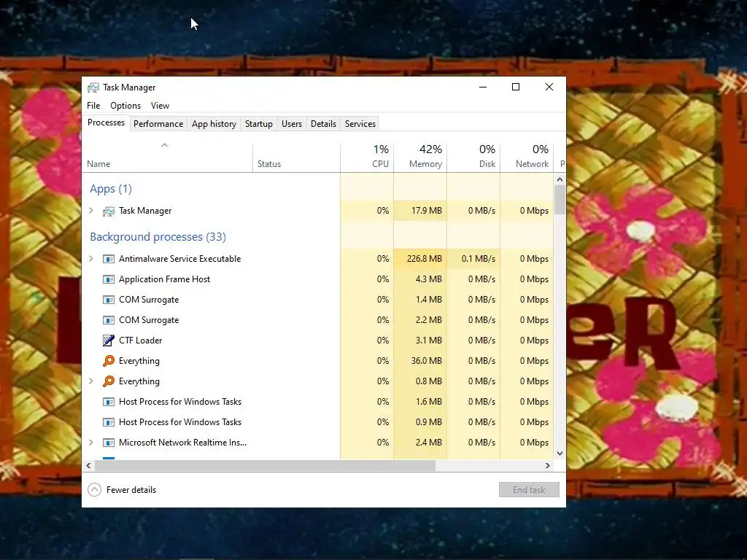Collapse view with Fewer details arrow icon
Viewport: 747px width, 560px height.
pyautogui.click(x=94, y=489)
